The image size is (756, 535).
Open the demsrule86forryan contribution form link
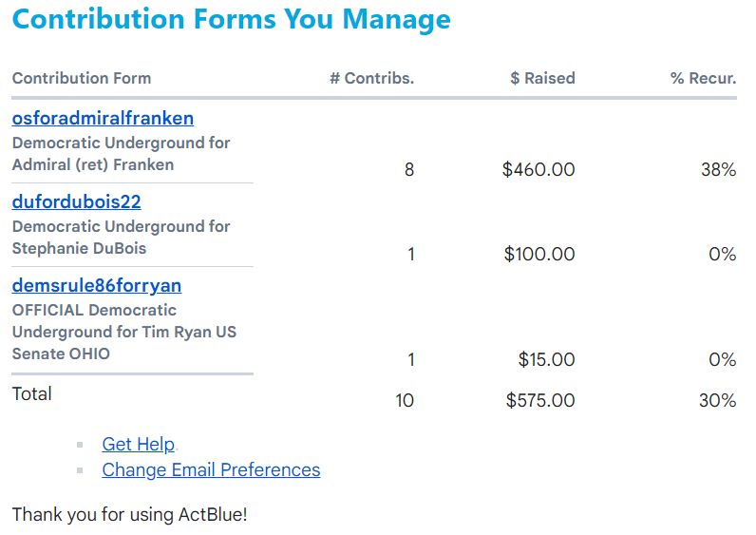(x=97, y=286)
